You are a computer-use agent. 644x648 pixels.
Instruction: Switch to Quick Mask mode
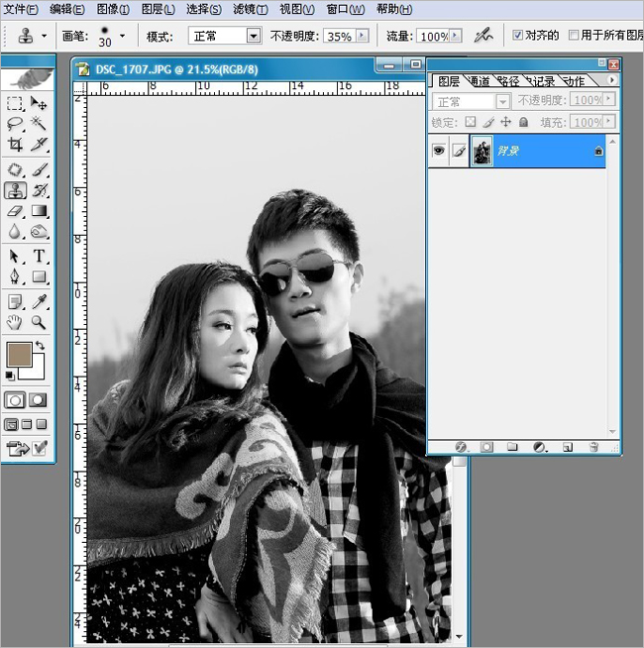pyautogui.click(x=38, y=400)
